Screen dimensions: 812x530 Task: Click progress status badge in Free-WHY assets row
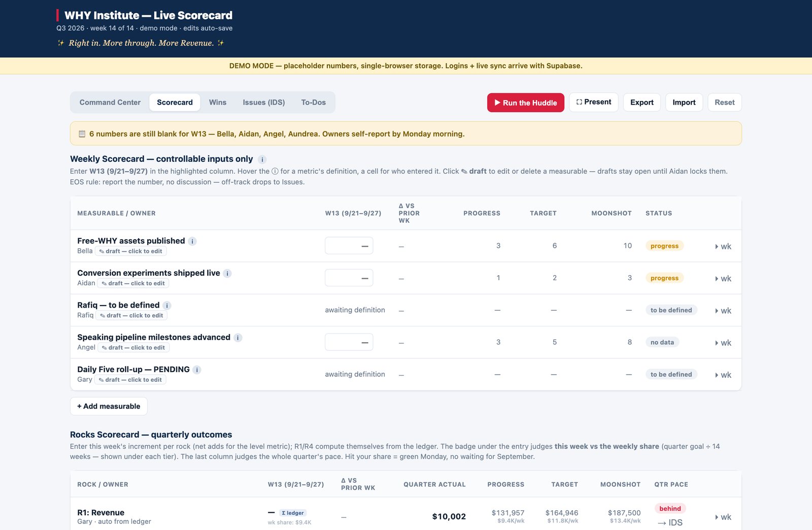[x=664, y=246]
